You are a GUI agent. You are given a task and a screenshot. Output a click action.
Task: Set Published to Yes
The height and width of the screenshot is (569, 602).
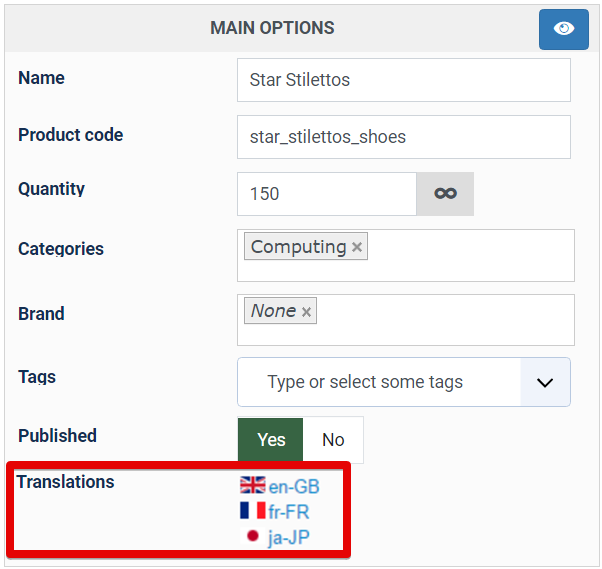271,440
